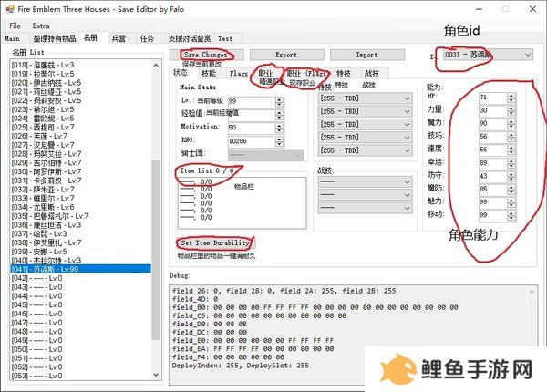The width and height of the screenshot is (547, 392).
Task: Click the 技巧 dexterity value field
Action: coord(493,137)
